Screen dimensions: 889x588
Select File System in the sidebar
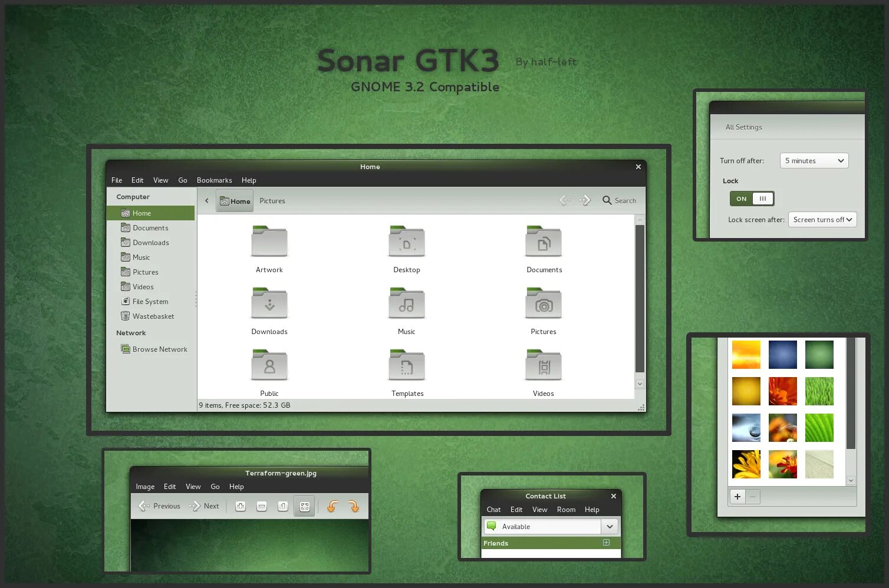coord(150,302)
